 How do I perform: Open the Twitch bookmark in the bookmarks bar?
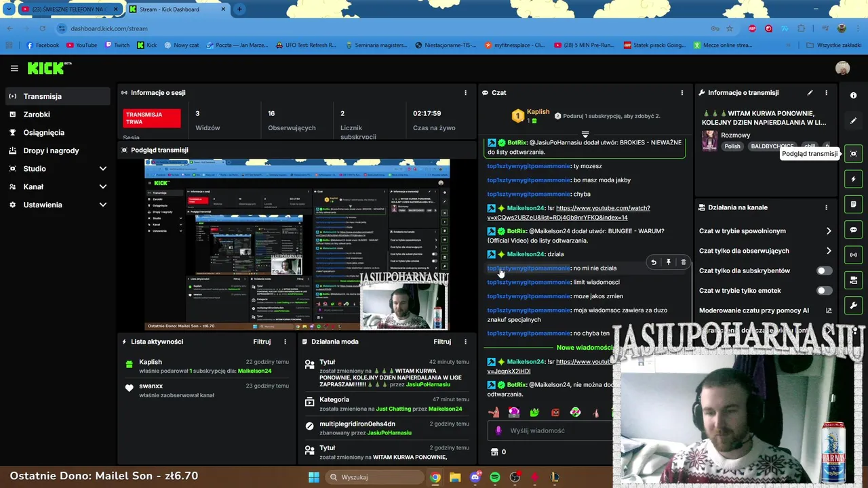[x=117, y=45]
